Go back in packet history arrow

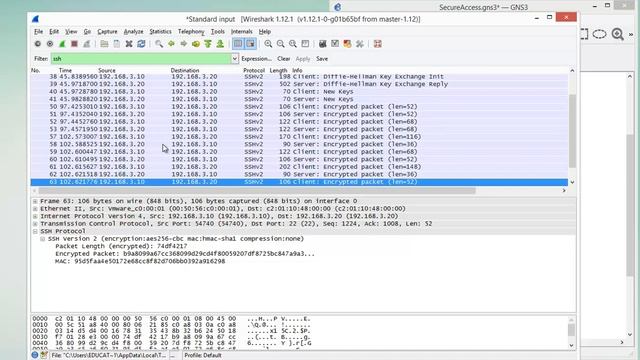tap(171, 44)
